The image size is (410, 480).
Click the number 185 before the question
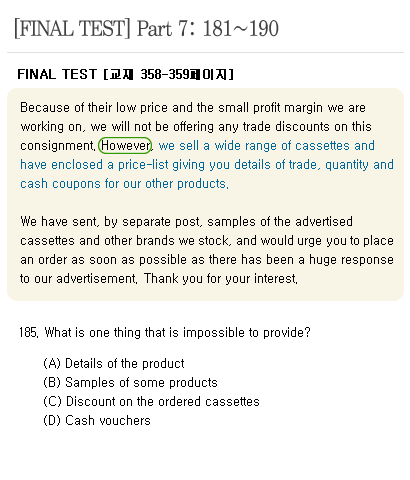point(29,333)
